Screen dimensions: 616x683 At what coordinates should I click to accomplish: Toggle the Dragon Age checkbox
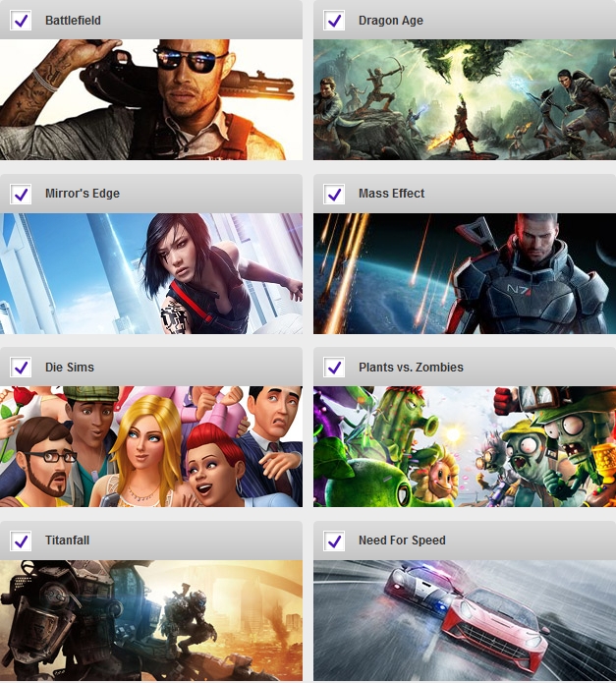pyautogui.click(x=334, y=21)
